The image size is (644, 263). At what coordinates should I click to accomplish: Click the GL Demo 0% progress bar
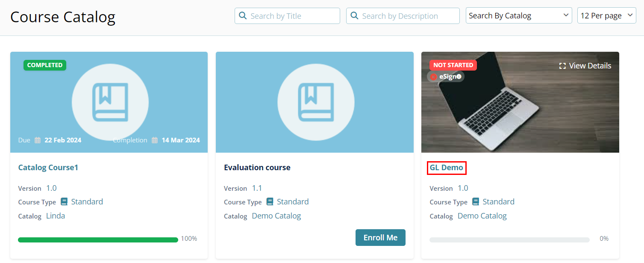(x=509, y=240)
